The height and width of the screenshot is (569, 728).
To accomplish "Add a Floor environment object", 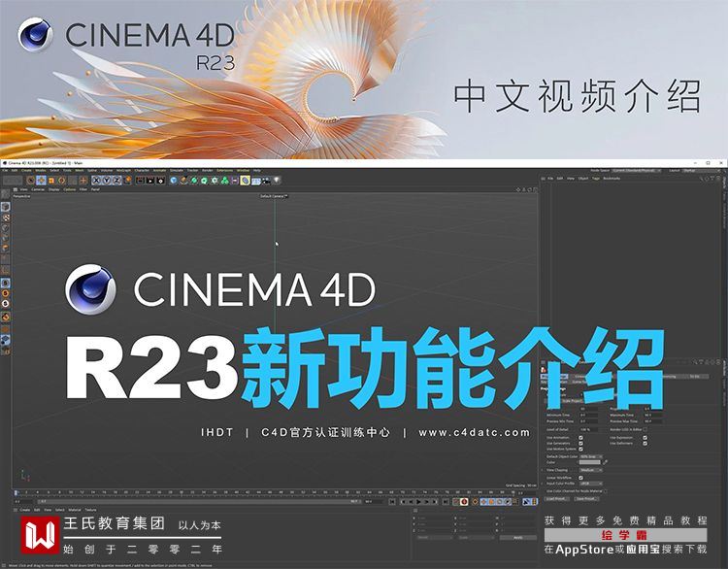I will click(256, 181).
